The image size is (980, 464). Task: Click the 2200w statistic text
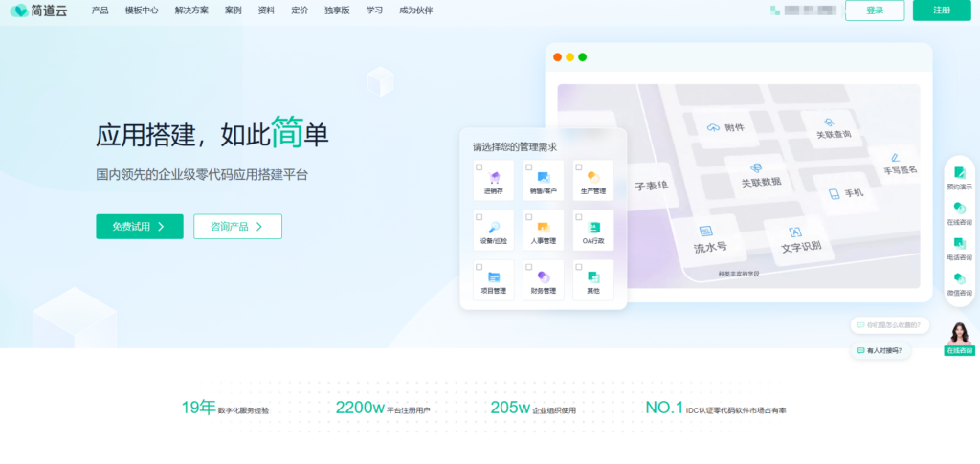360,408
